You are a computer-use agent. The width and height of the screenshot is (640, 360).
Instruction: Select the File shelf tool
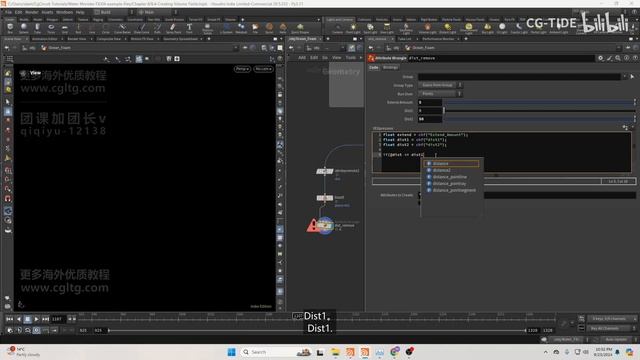(x=255, y=28)
